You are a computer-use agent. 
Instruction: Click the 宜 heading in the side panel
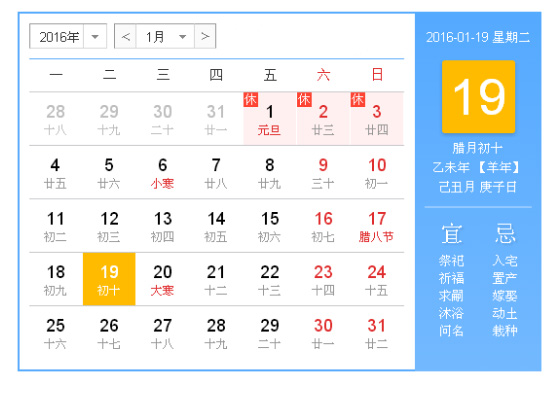click(451, 234)
